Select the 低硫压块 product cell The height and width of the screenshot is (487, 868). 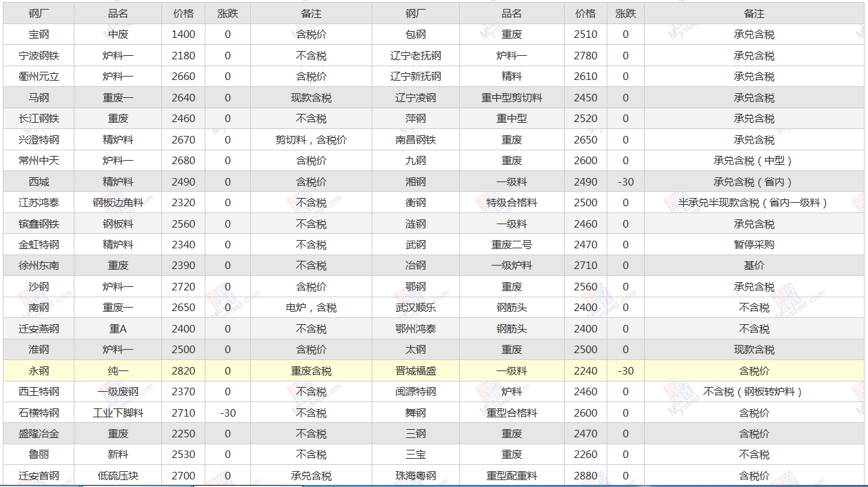pos(118,476)
